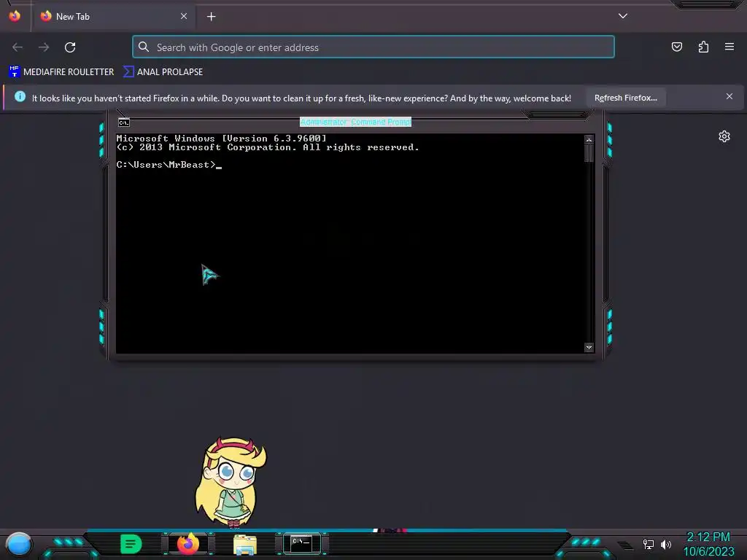
Task: Click the Command Prompt scrollbar down arrow
Action: point(589,347)
